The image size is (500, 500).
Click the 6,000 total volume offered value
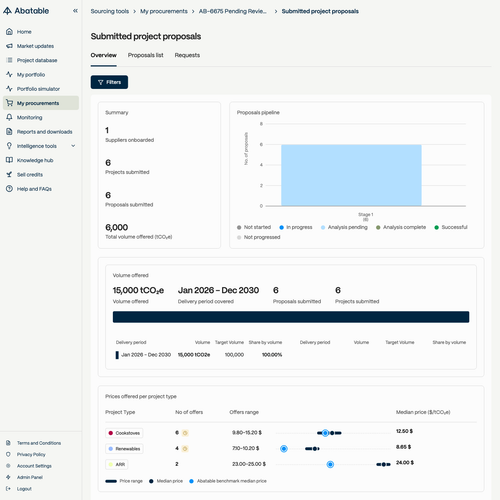tap(117, 227)
